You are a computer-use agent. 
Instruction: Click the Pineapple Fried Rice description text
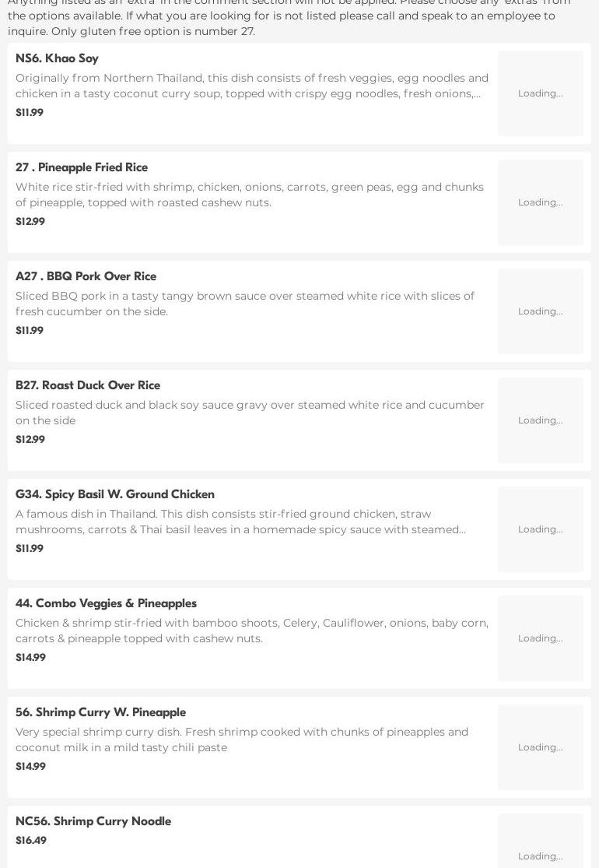click(249, 195)
